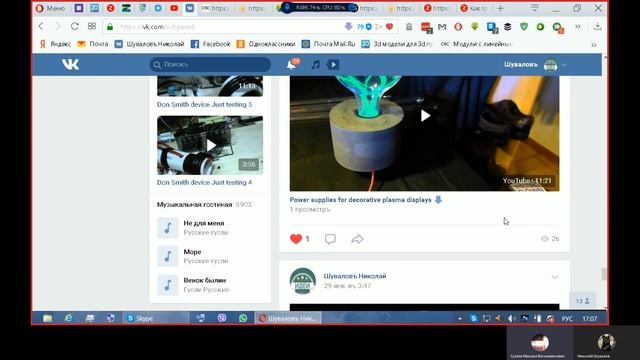Click the post date '29 янв. в 3:47'

(x=347, y=286)
